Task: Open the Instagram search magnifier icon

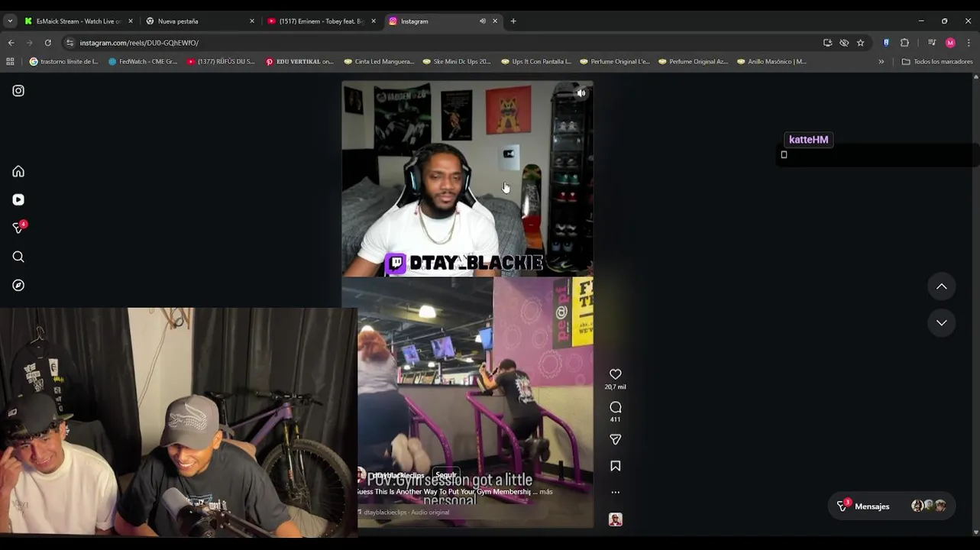Action: click(x=18, y=257)
